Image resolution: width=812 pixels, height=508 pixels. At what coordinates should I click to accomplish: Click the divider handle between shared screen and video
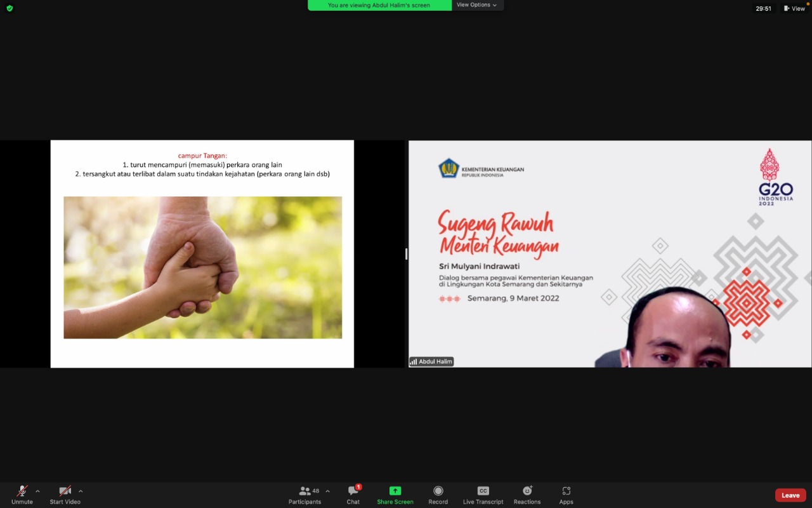(406, 254)
